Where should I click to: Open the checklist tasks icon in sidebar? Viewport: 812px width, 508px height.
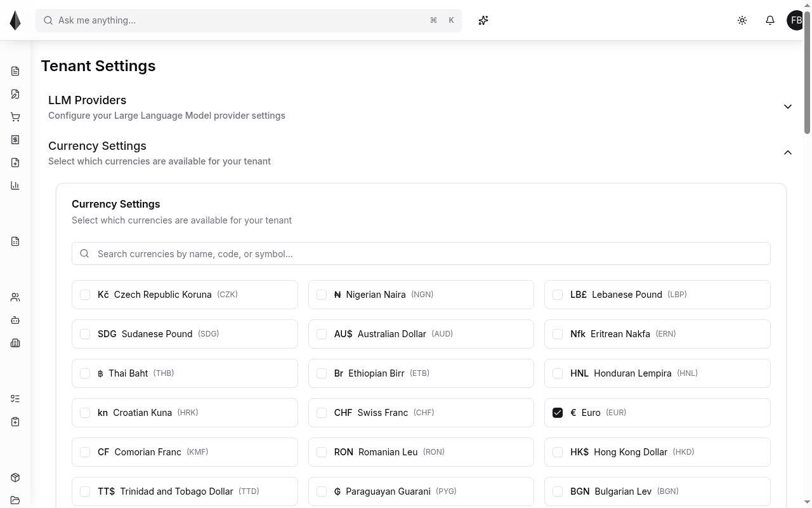(x=15, y=399)
